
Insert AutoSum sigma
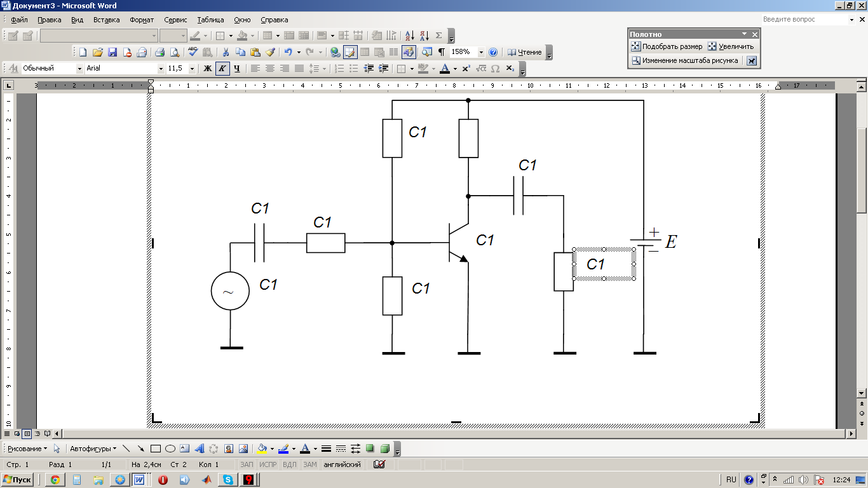(438, 36)
